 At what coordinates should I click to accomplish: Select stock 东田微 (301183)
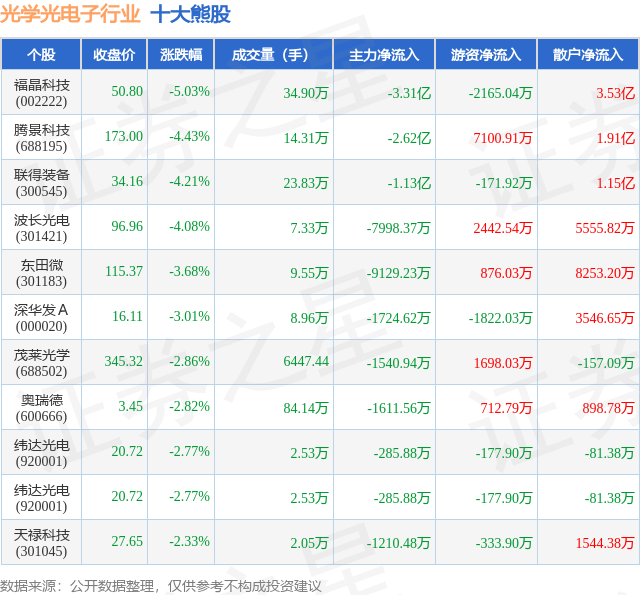[x=41, y=273]
